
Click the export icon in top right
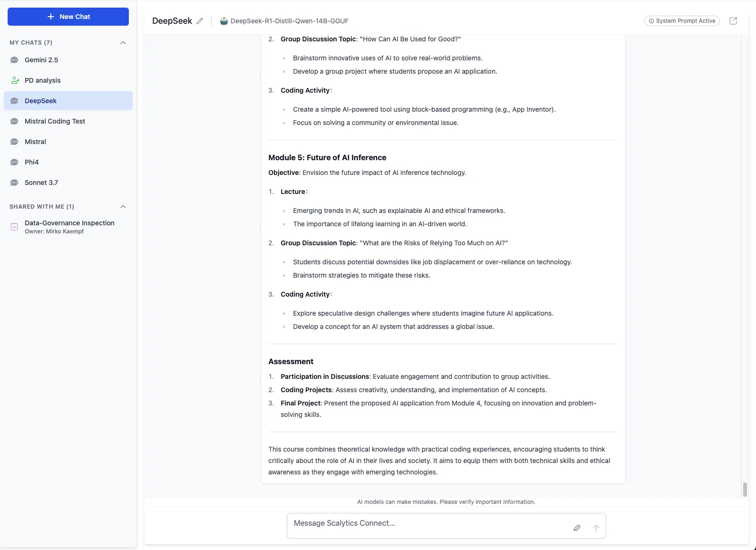[733, 21]
